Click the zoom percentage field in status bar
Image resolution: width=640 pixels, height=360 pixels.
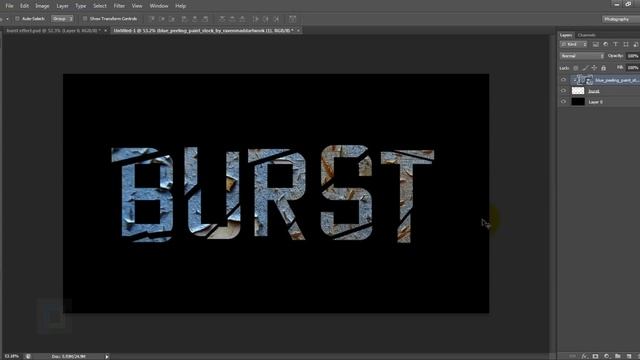pos(12,356)
